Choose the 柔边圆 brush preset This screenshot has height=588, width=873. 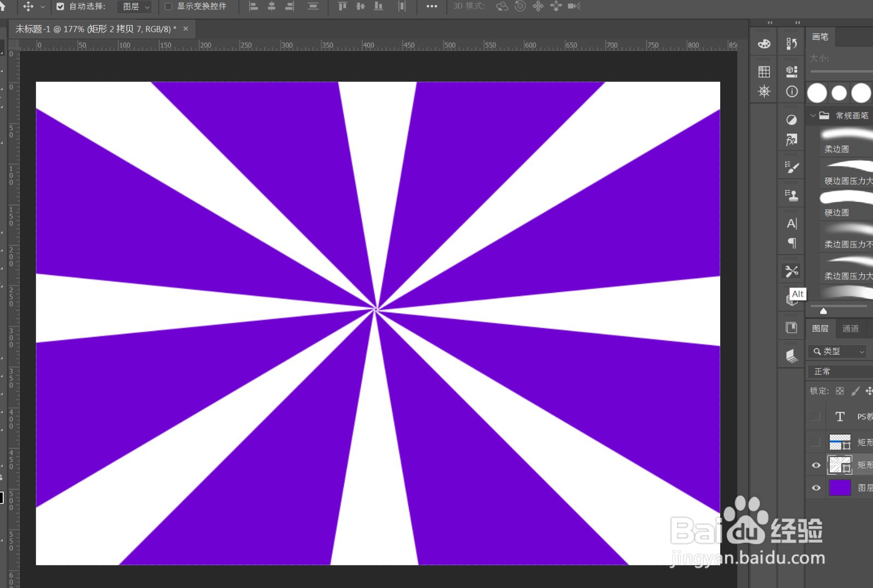coord(846,141)
